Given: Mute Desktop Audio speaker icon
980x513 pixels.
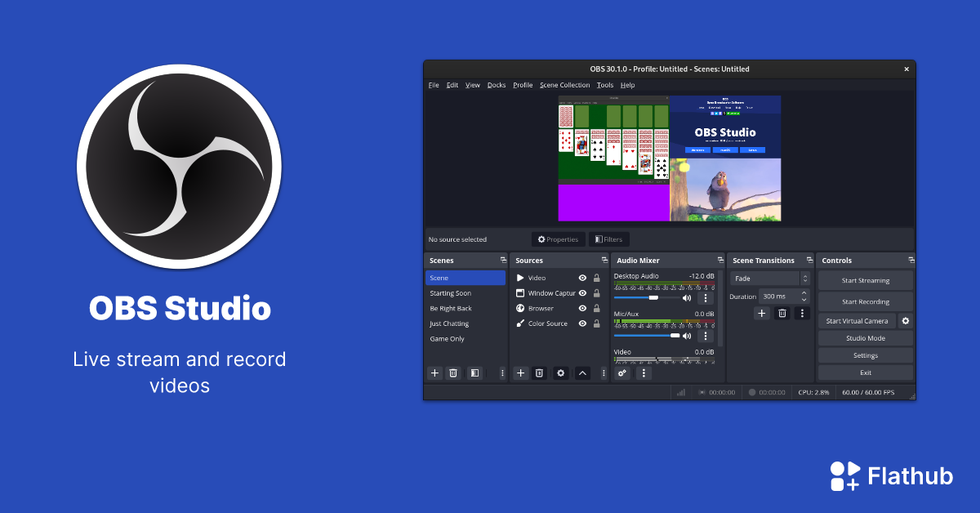Looking at the screenshot, I should click(687, 298).
